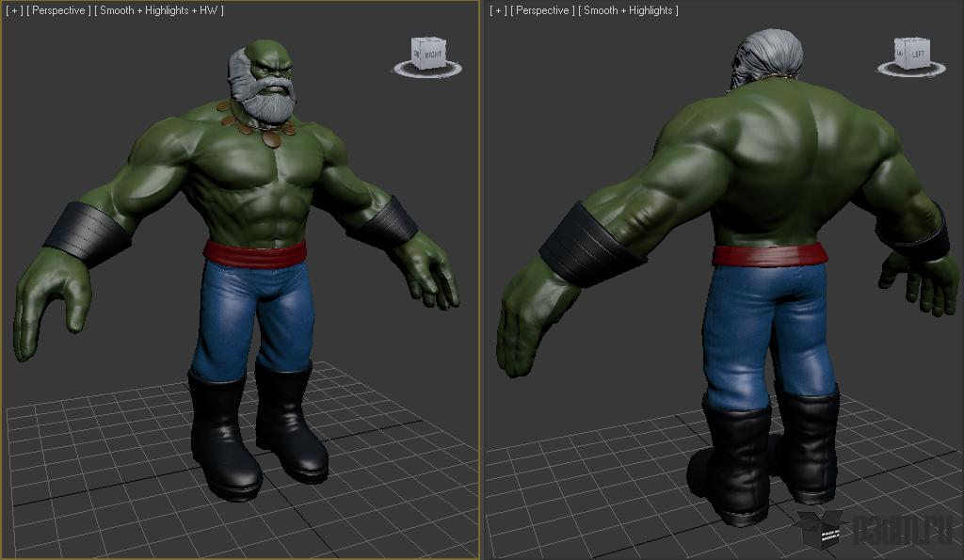Open the right viewport Smooth + Highlights shading menu
Image resolution: width=964 pixels, height=560 pixels.
[629, 10]
